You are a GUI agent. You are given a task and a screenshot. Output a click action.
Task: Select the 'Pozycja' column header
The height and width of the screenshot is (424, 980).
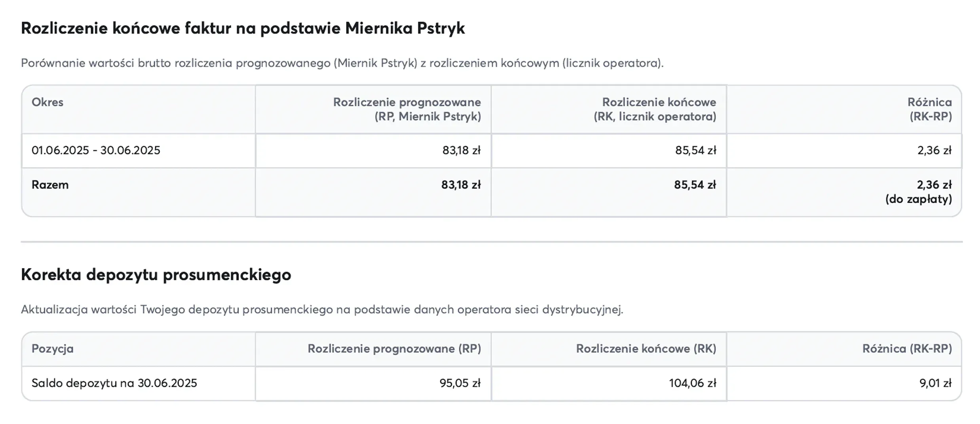[x=53, y=349]
